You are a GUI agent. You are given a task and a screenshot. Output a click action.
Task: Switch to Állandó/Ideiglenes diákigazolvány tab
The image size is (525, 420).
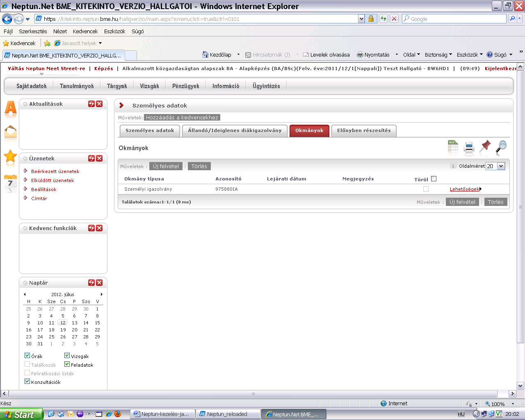235,130
